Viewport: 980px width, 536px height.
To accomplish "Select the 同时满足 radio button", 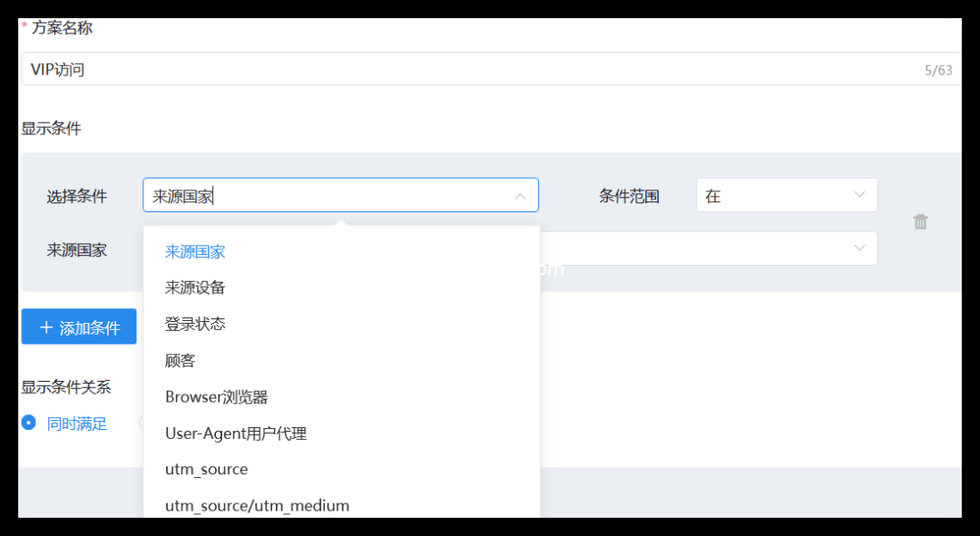I will pyautogui.click(x=29, y=423).
